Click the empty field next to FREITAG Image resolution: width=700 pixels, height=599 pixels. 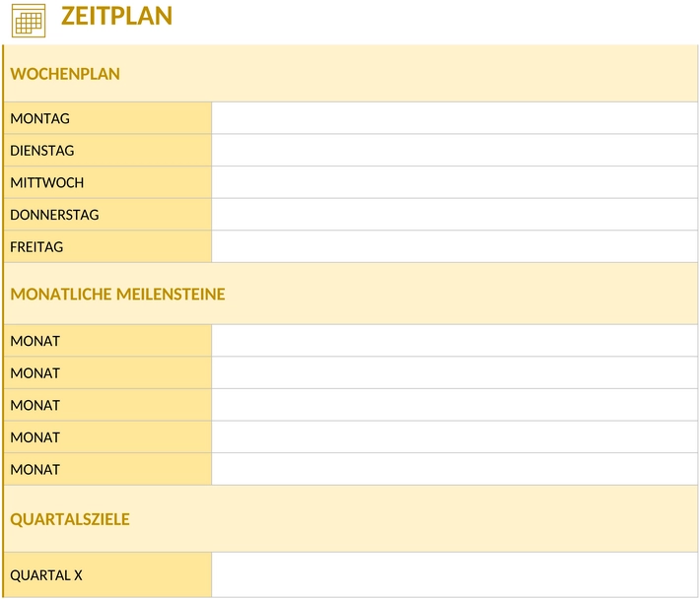point(455,246)
